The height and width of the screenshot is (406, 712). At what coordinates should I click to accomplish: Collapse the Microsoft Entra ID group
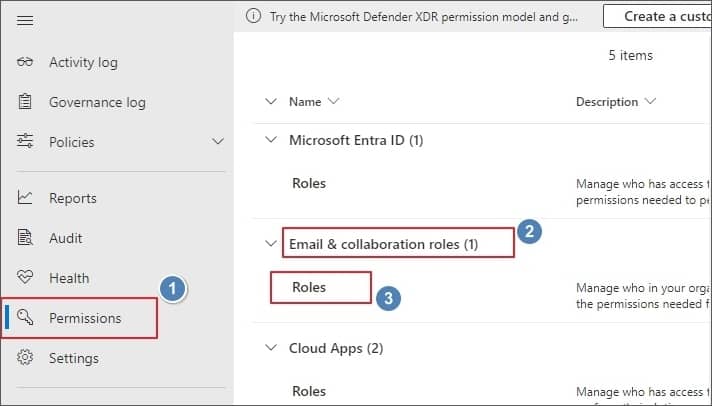point(271,139)
